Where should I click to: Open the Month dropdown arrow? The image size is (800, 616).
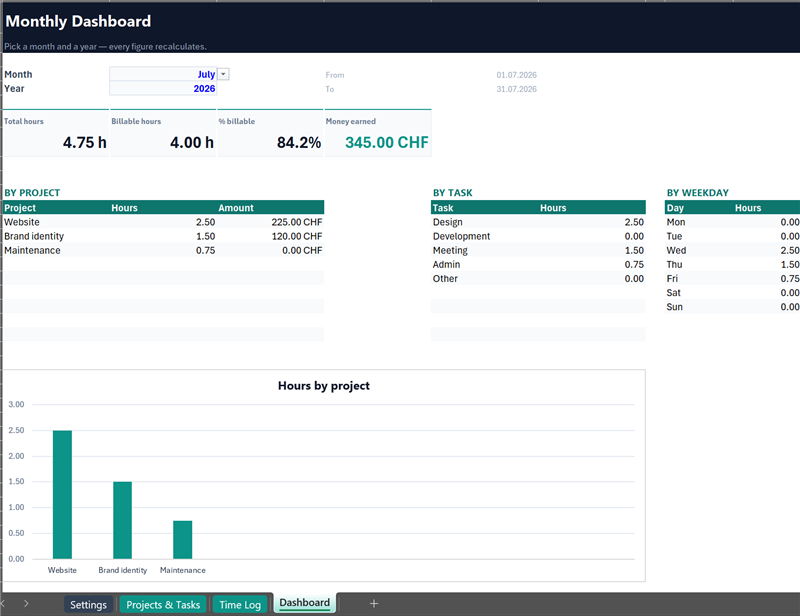223,74
